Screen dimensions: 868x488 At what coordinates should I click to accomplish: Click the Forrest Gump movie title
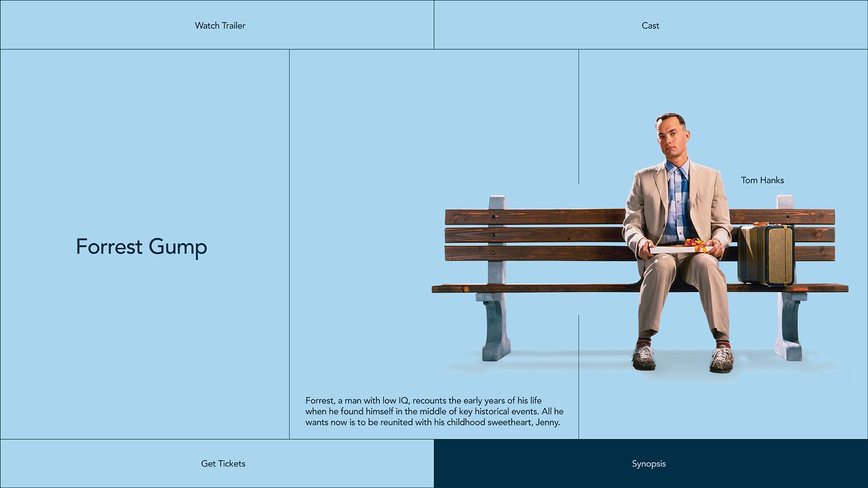click(x=142, y=247)
